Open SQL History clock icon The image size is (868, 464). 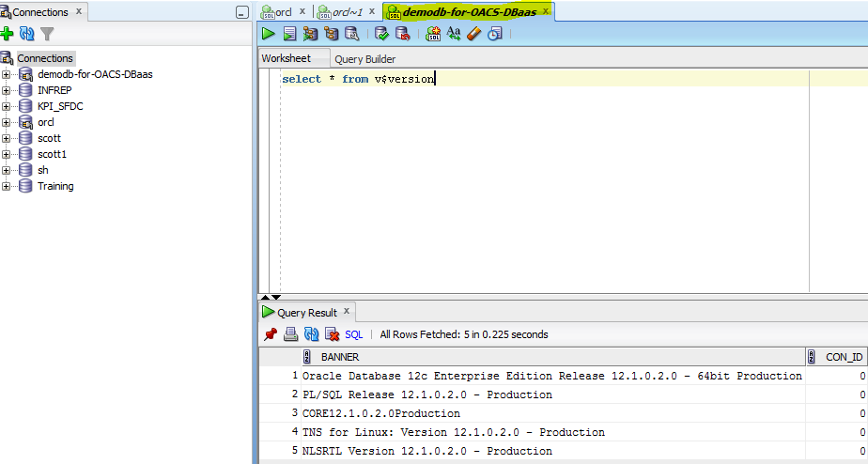[494, 34]
